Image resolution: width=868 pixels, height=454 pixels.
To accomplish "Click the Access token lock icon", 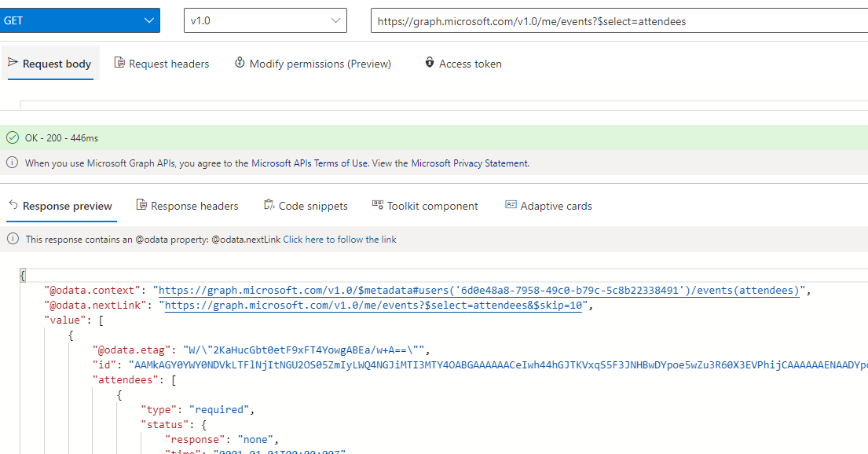I will (430, 62).
